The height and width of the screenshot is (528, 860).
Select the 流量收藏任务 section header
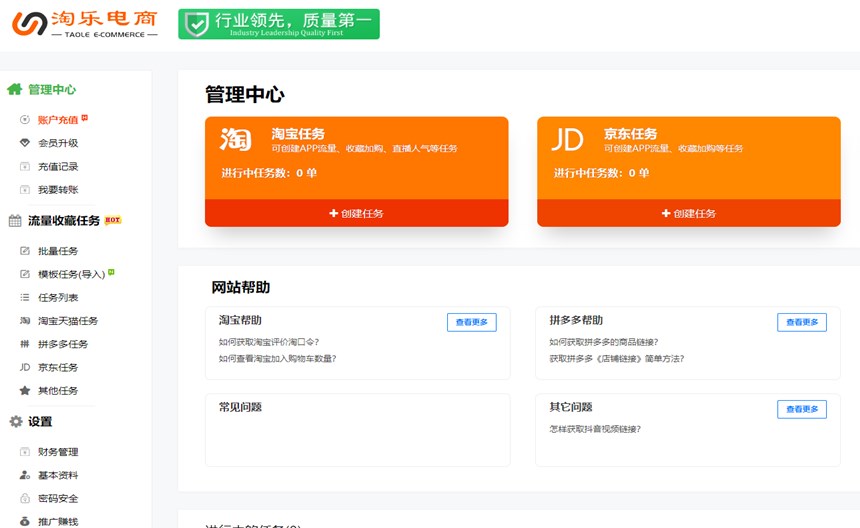(64, 220)
